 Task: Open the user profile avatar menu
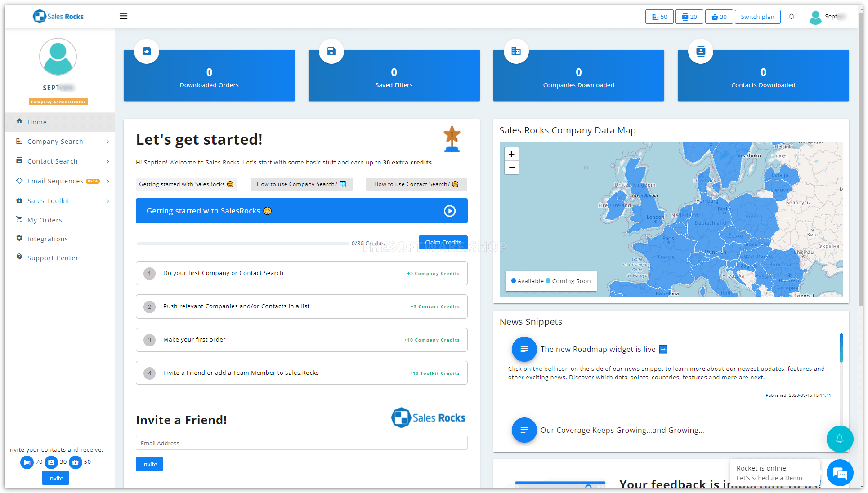tap(815, 18)
